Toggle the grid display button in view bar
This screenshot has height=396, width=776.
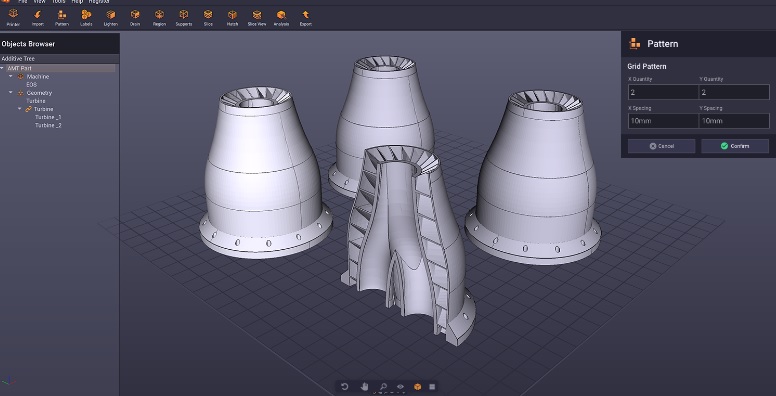point(432,387)
